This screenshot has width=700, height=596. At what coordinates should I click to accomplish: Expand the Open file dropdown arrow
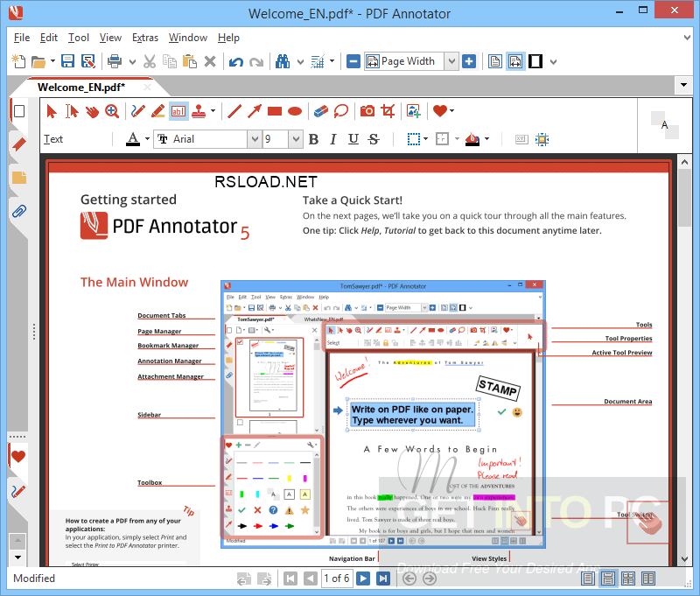click(x=52, y=61)
